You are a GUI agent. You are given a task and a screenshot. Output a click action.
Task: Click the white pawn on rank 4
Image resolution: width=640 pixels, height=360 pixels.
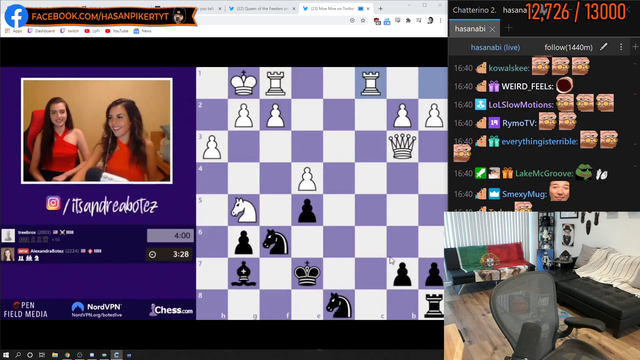coord(307,179)
